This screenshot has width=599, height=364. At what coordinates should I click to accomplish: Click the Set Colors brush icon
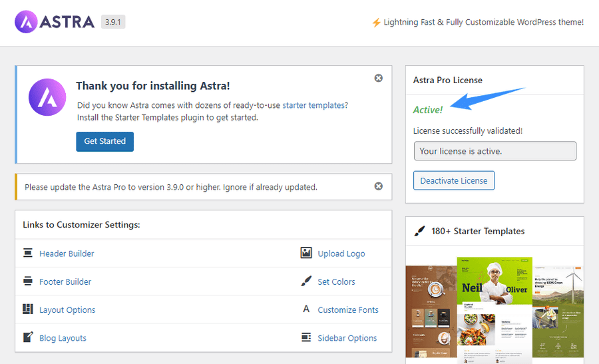(306, 281)
